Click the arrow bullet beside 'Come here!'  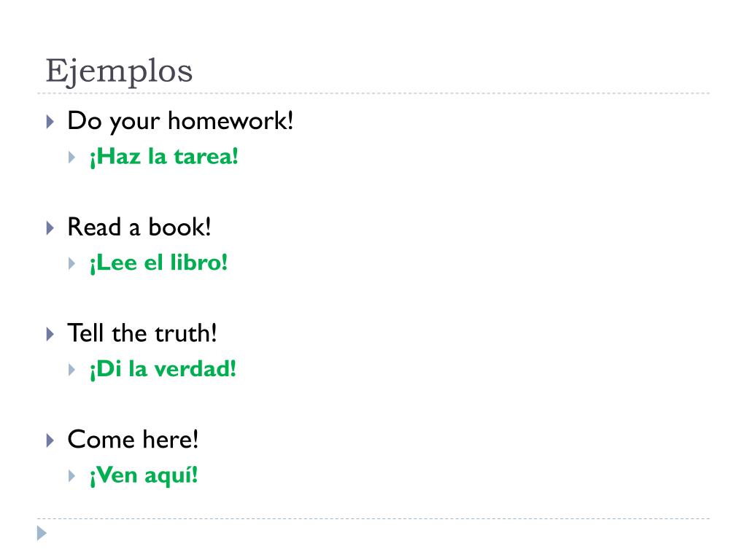pyautogui.click(x=50, y=440)
